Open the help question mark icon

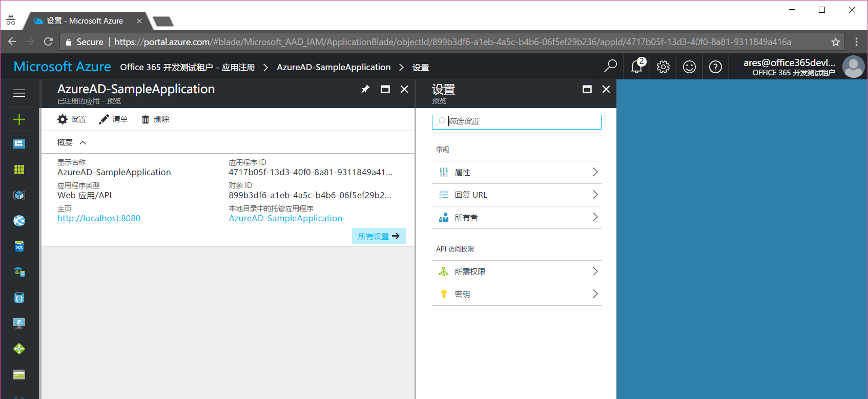pos(715,67)
